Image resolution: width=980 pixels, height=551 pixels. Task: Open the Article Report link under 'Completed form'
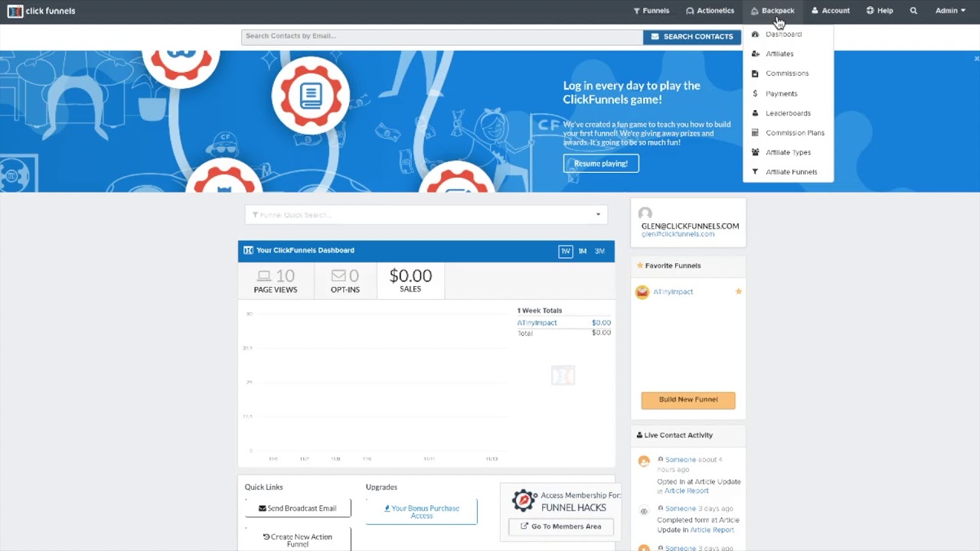[712, 530]
